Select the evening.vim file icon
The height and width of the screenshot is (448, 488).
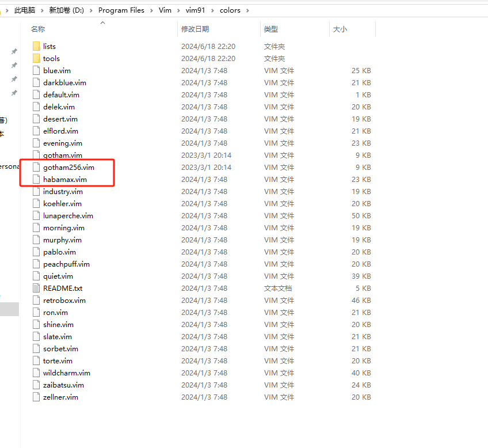click(36, 143)
